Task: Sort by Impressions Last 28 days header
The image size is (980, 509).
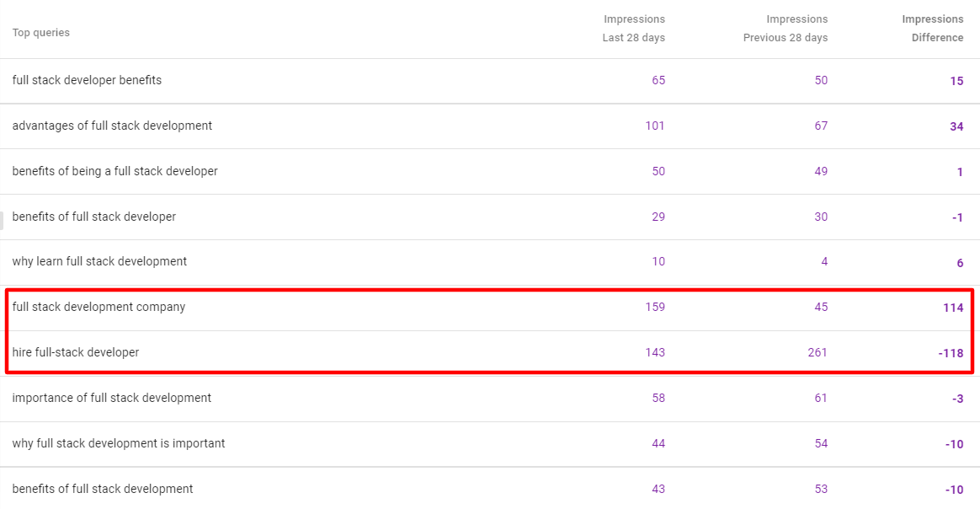Action: coord(633,29)
